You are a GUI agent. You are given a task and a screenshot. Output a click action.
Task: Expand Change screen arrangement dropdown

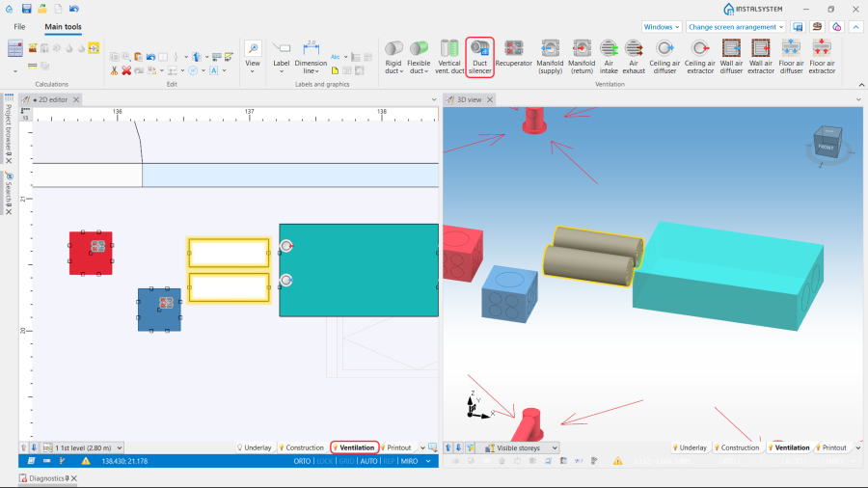click(736, 27)
